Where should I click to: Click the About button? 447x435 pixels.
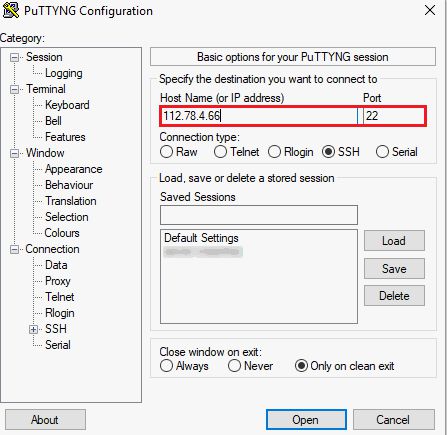click(45, 420)
